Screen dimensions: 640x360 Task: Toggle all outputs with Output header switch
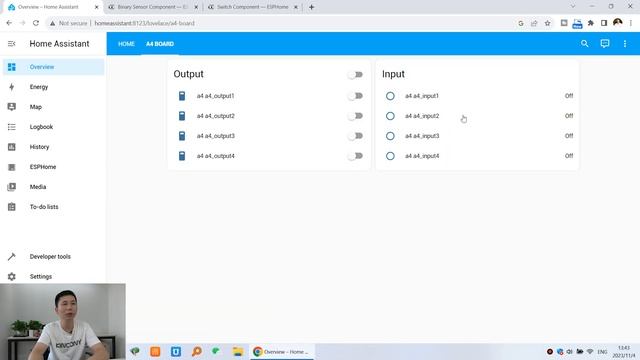[x=356, y=75]
